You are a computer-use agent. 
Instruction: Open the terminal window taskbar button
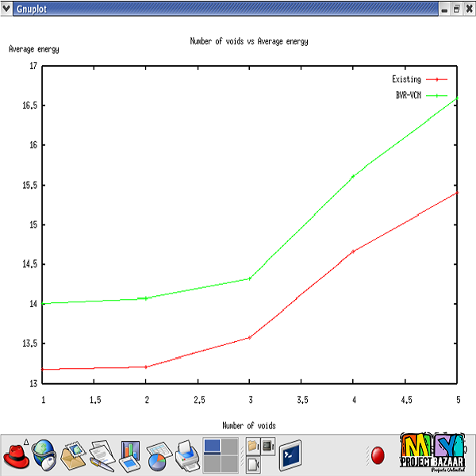(x=290, y=455)
